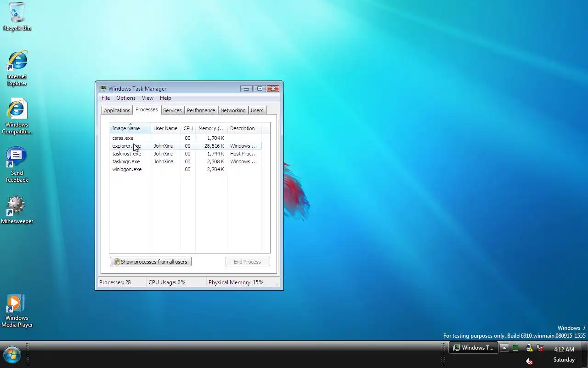Show hidden tray icons arrow
Image resolution: width=588 pixels, height=368 pixels.
(x=504, y=348)
